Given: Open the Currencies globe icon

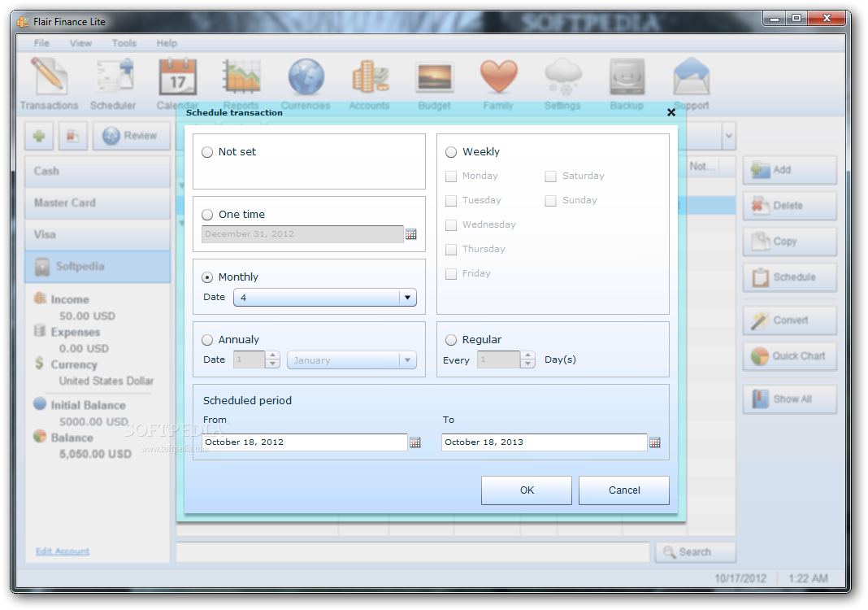Looking at the screenshot, I should click(306, 84).
